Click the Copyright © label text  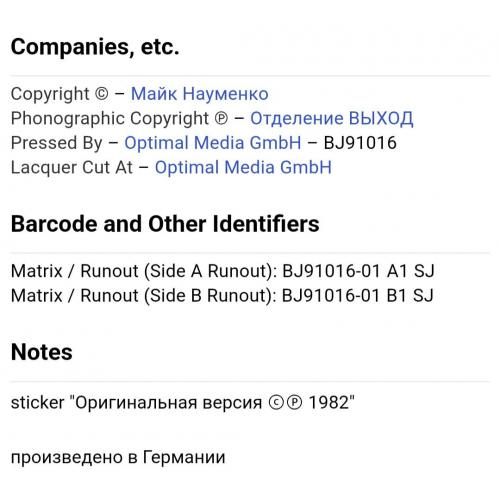[x=60, y=94]
